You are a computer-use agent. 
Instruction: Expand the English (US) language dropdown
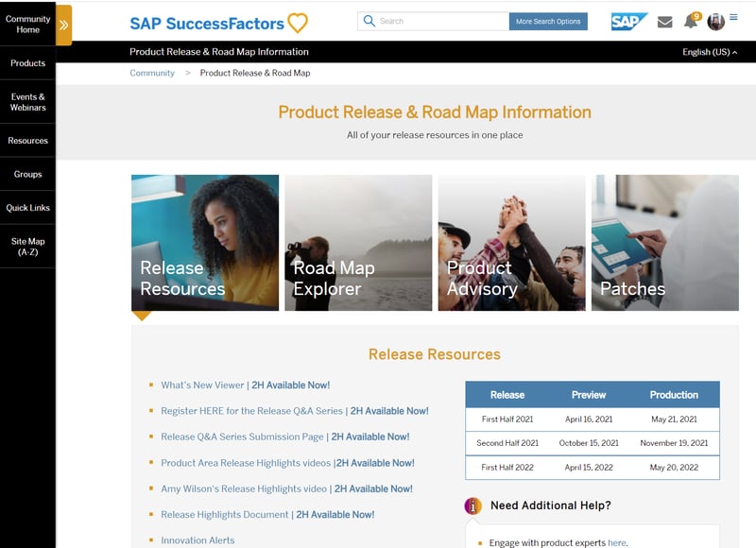(x=710, y=52)
